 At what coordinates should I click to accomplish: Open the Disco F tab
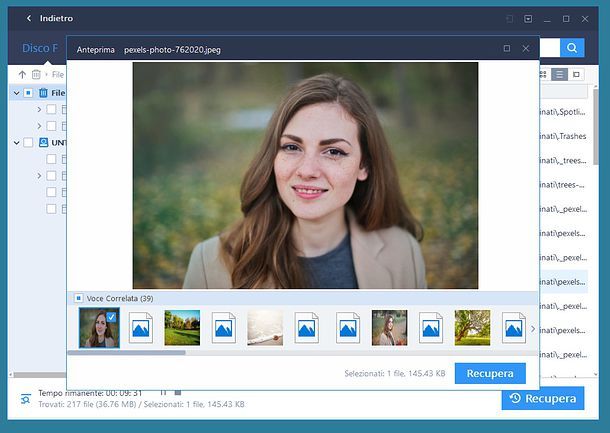40,47
